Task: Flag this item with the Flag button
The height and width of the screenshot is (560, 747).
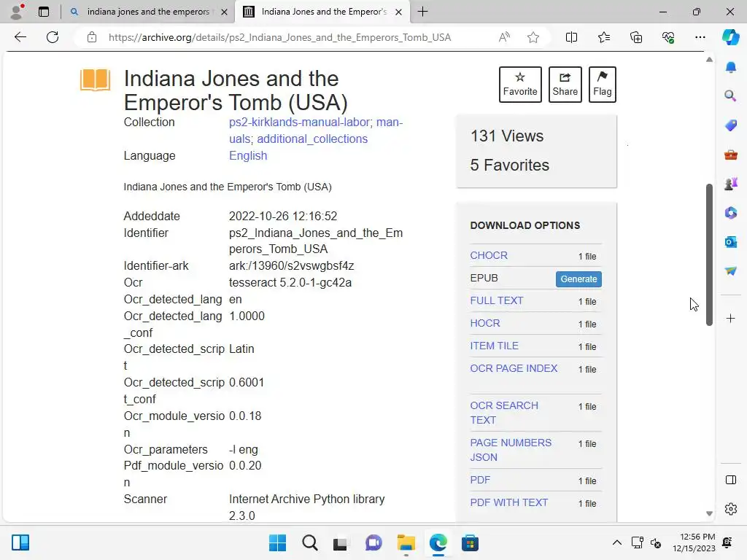Action: tap(602, 85)
